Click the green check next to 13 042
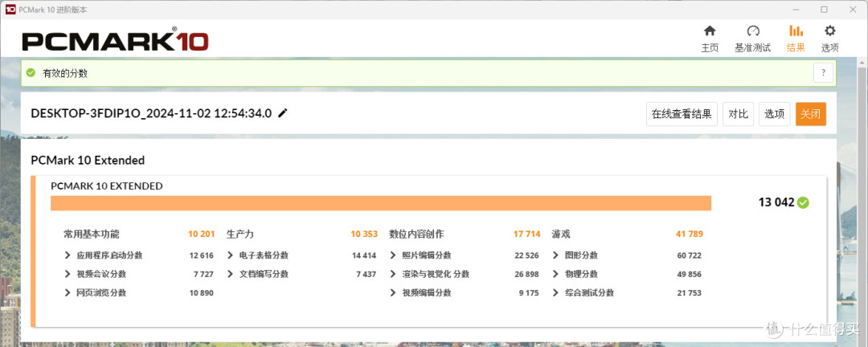The width and height of the screenshot is (868, 347). [803, 202]
